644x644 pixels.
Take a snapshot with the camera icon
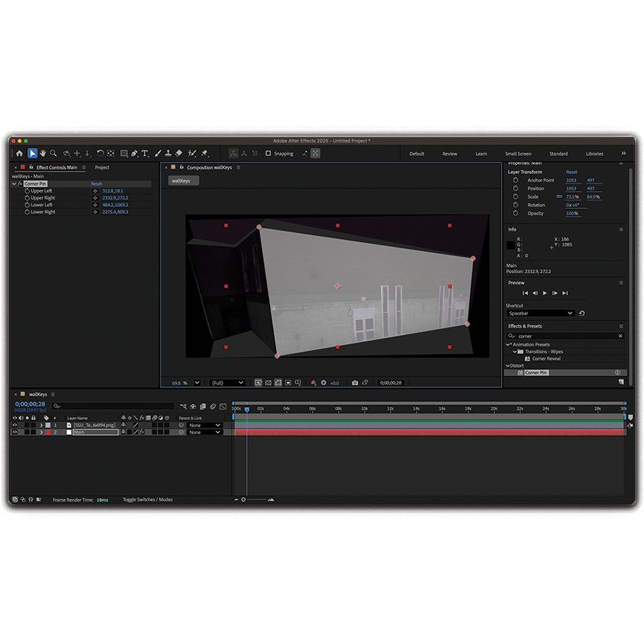(x=355, y=383)
